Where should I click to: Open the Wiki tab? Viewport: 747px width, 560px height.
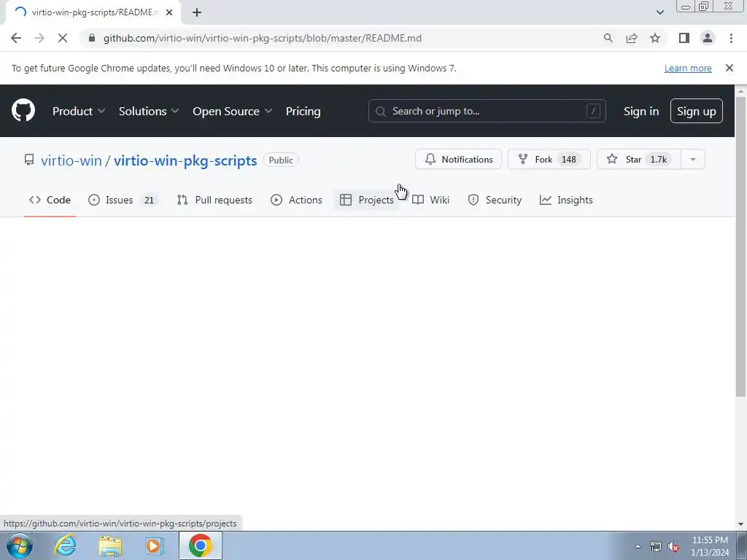pos(430,200)
